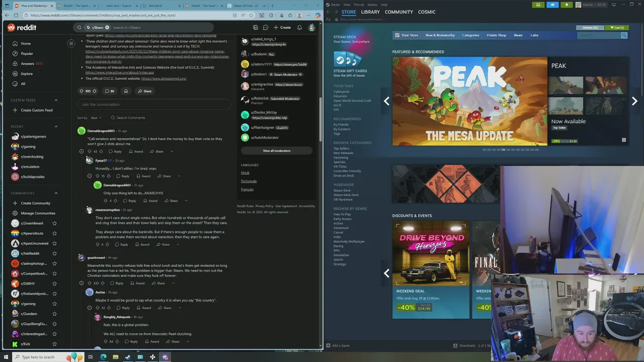View all moderators of r/Steam
The image size is (644, 362).
click(x=276, y=151)
